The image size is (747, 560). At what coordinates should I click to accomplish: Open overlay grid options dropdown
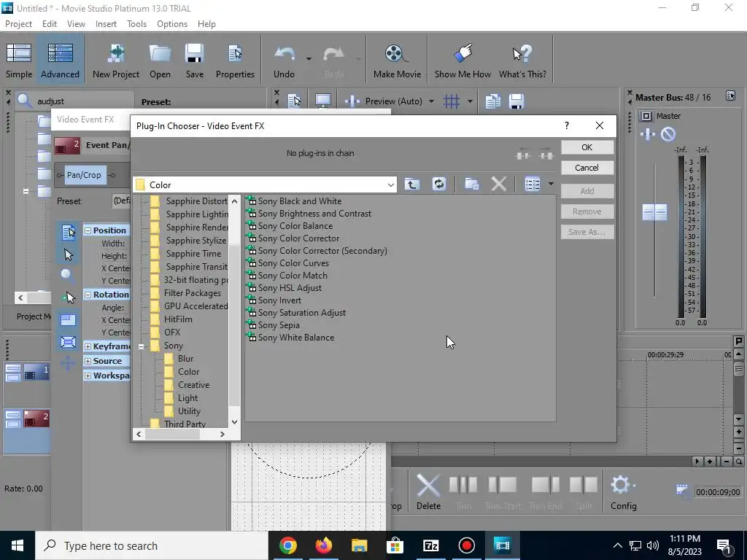[x=470, y=101]
